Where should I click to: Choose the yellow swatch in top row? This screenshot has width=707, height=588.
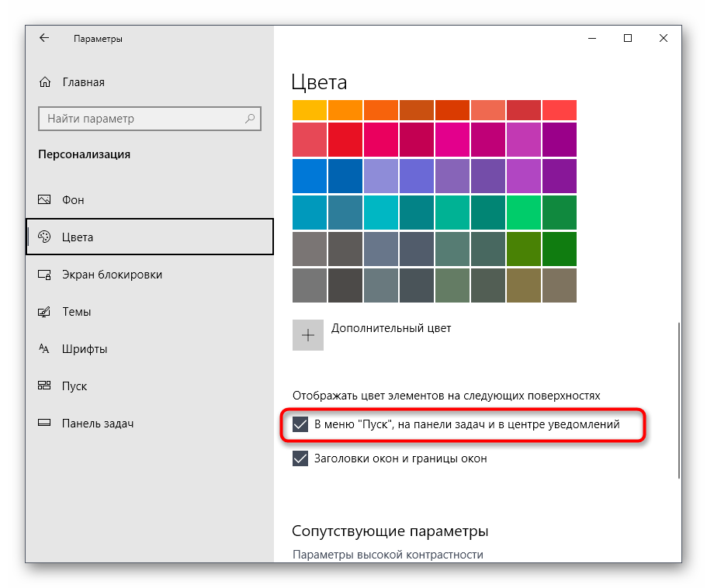coord(309,110)
